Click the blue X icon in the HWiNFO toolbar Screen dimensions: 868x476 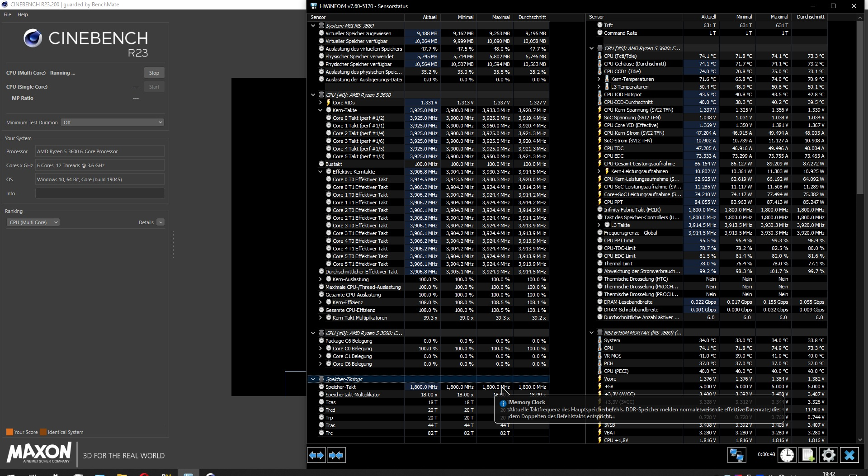tap(849, 455)
